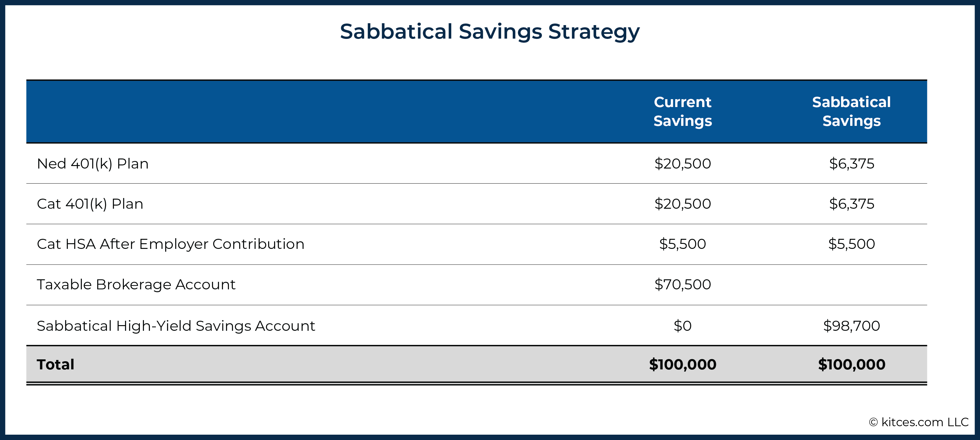The height and width of the screenshot is (440, 980).
Task: Select Sabbatical High-Yield Savings Account label
Action: coord(176,326)
